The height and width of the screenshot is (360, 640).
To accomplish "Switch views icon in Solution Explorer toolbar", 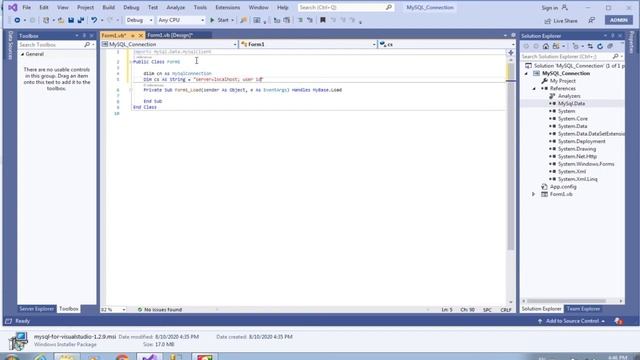I will (556, 46).
